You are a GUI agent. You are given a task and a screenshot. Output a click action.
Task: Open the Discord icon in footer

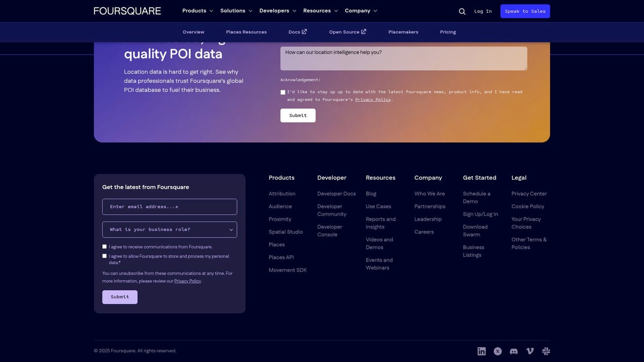(514, 351)
